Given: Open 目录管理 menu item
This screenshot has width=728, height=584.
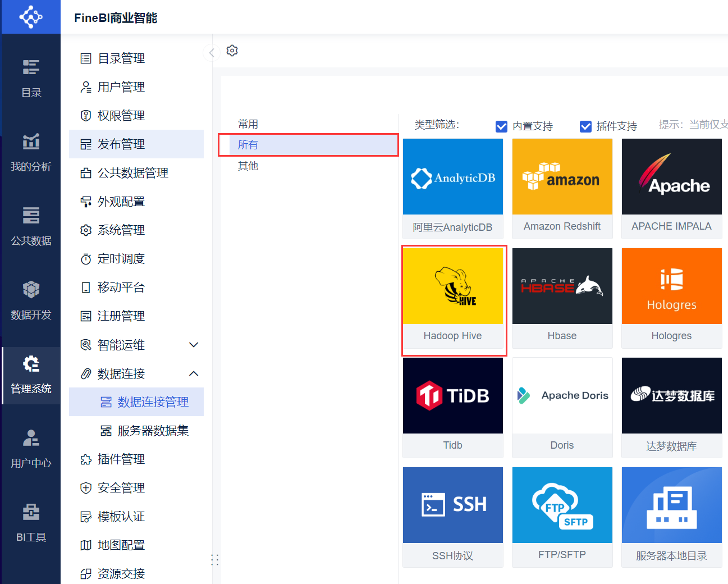Looking at the screenshot, I should pos(136,58).
